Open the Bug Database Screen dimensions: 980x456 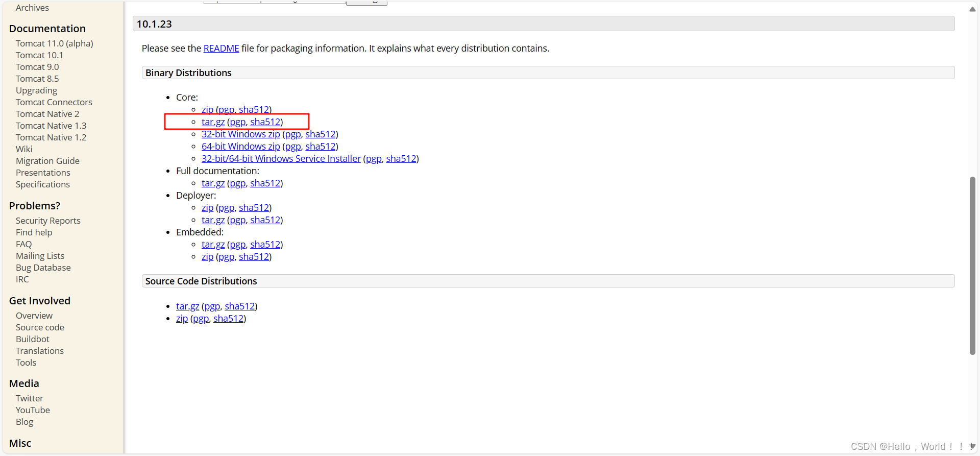[43, 268]
